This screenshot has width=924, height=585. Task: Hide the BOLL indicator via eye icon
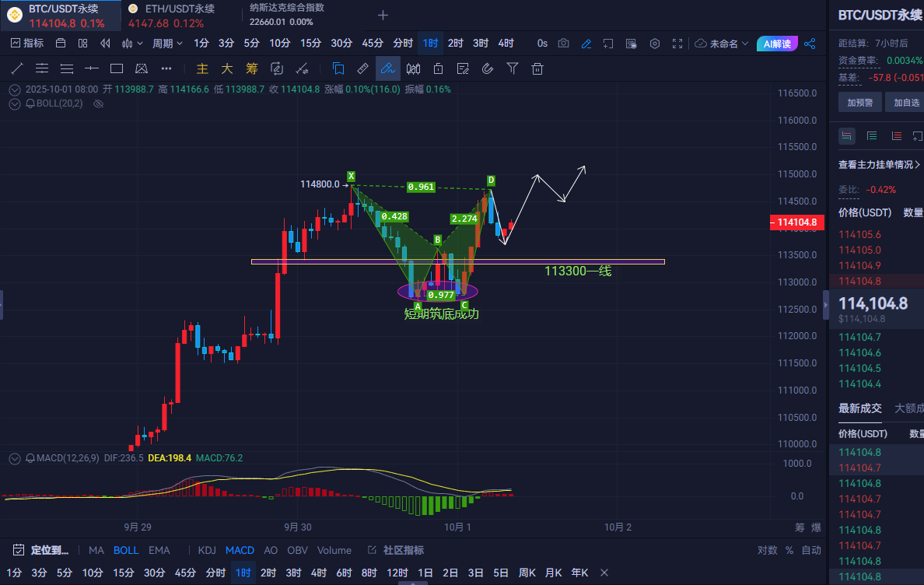point(98,103)
